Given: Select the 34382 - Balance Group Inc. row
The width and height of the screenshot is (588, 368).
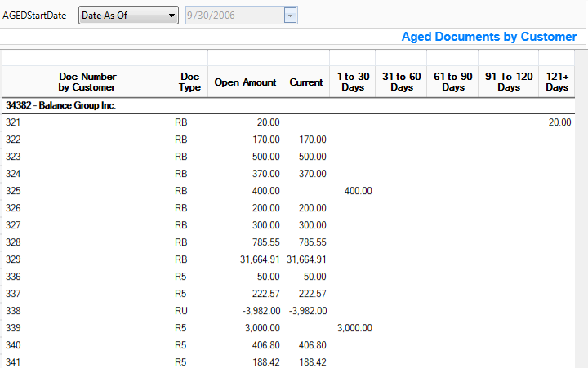Looking at the screenshot, I should pos(60,105).
